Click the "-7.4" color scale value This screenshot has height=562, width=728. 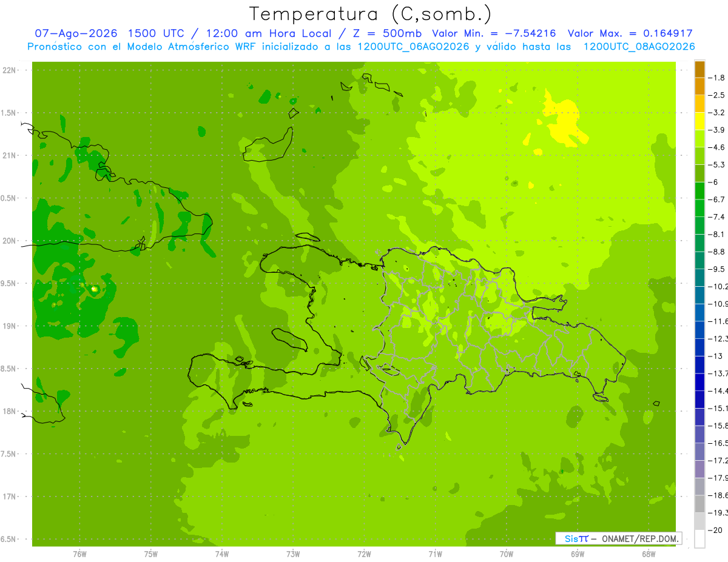point(717,216)
